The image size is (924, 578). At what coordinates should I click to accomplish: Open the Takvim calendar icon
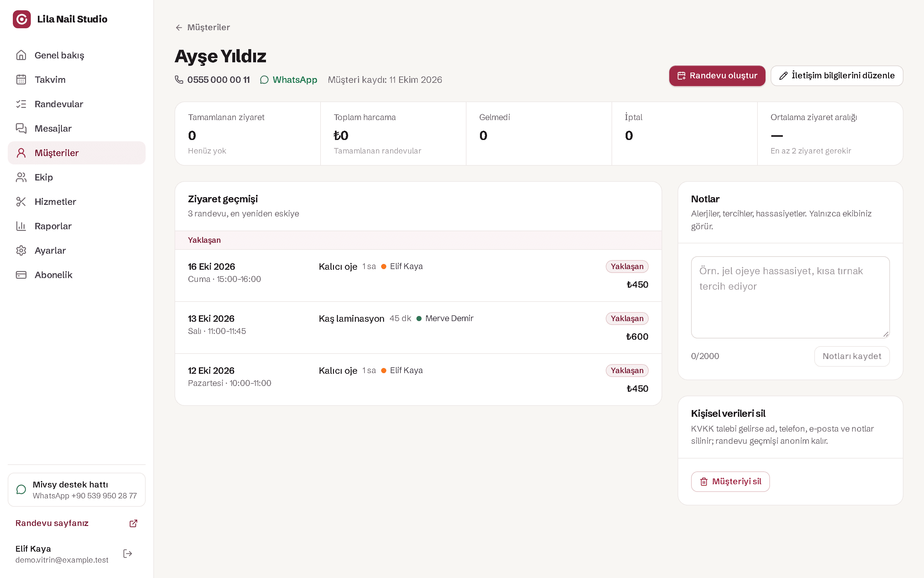21,80
